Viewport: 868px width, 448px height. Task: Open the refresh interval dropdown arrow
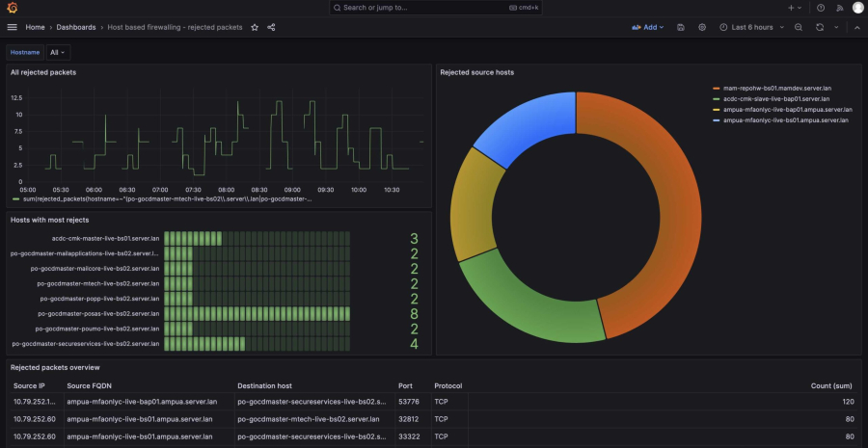(834, 27)
